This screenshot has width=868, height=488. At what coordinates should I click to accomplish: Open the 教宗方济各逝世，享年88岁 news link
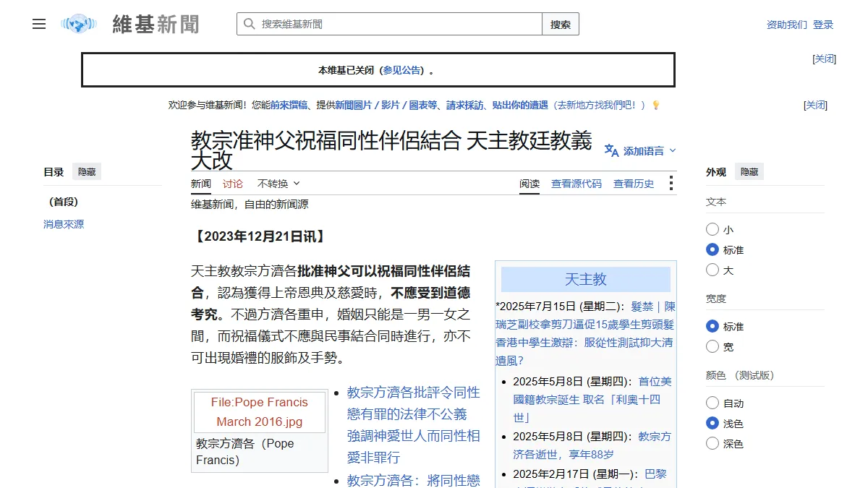pyautogui.click(x=592, y=445)
